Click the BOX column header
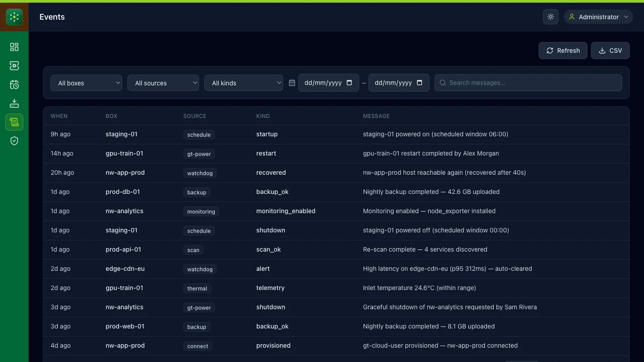This screenshot has height=362, width=644. pos(111,116)
